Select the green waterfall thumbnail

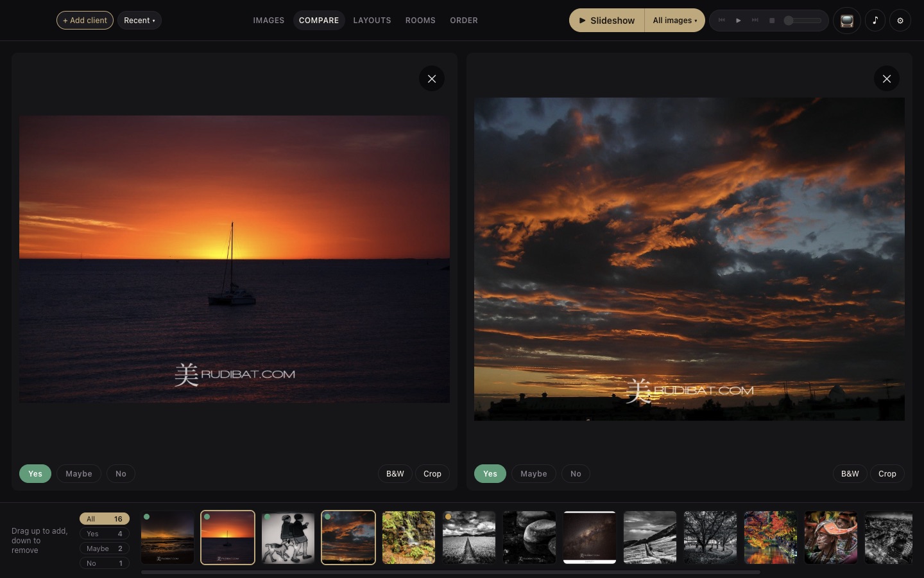(409, 538)
